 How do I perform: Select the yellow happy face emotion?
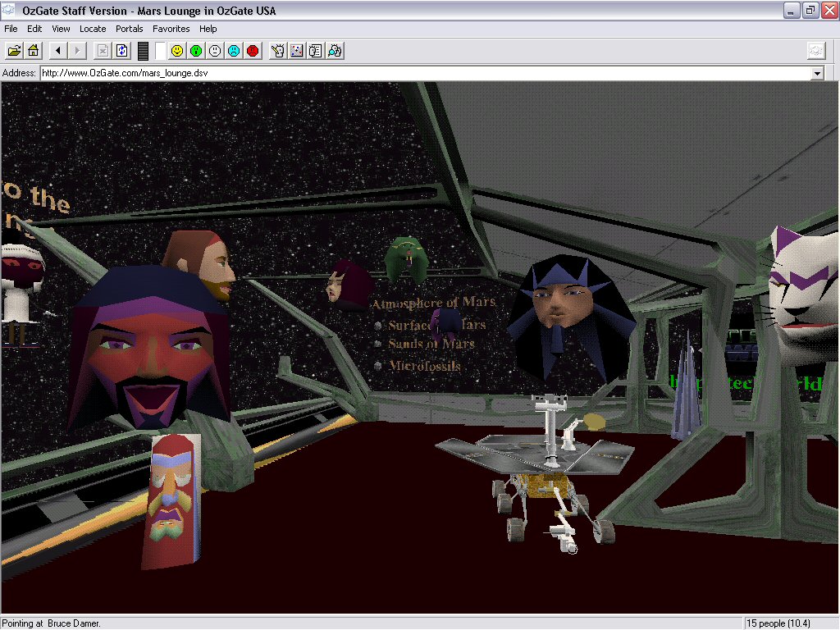pyautogui.click(x=177, y=51)
